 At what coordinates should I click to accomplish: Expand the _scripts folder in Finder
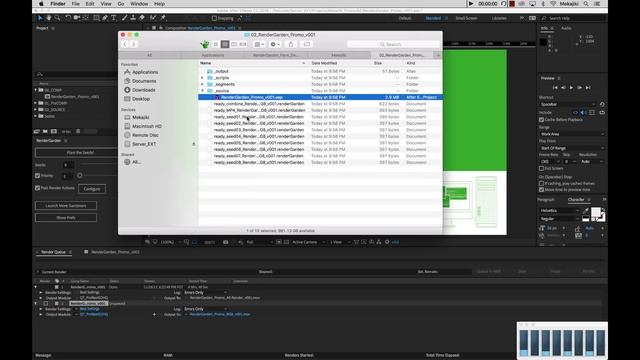(202, 78)
